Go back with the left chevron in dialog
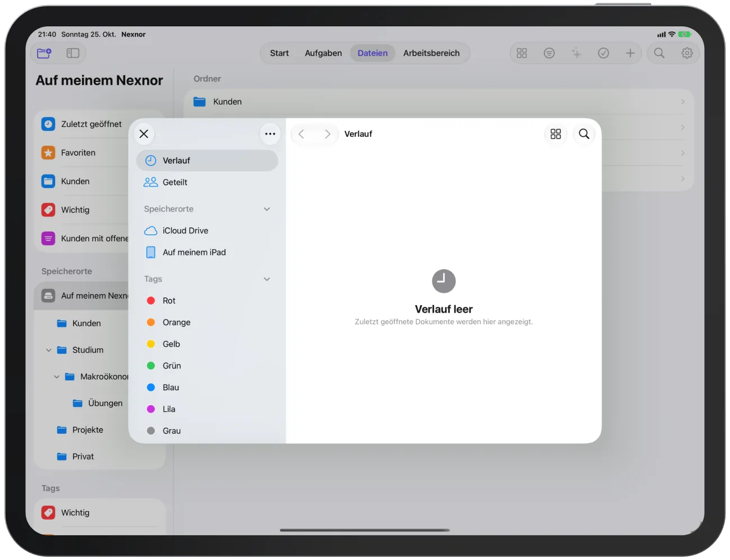Screen dimensions: 730x560 [x=302, y=134]
